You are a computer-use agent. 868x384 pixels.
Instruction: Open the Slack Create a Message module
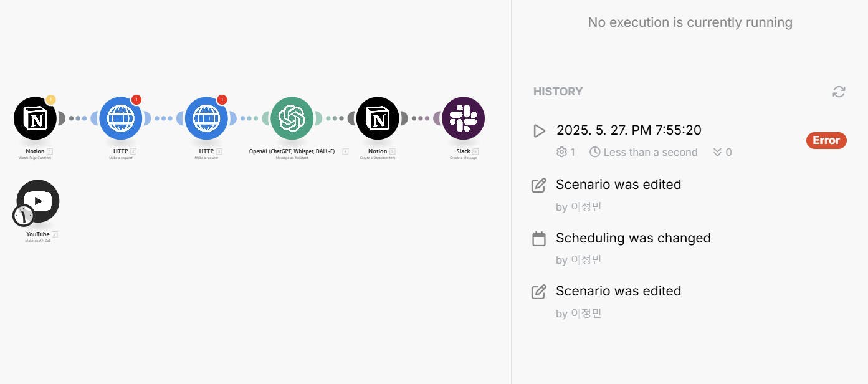point(463,118)
